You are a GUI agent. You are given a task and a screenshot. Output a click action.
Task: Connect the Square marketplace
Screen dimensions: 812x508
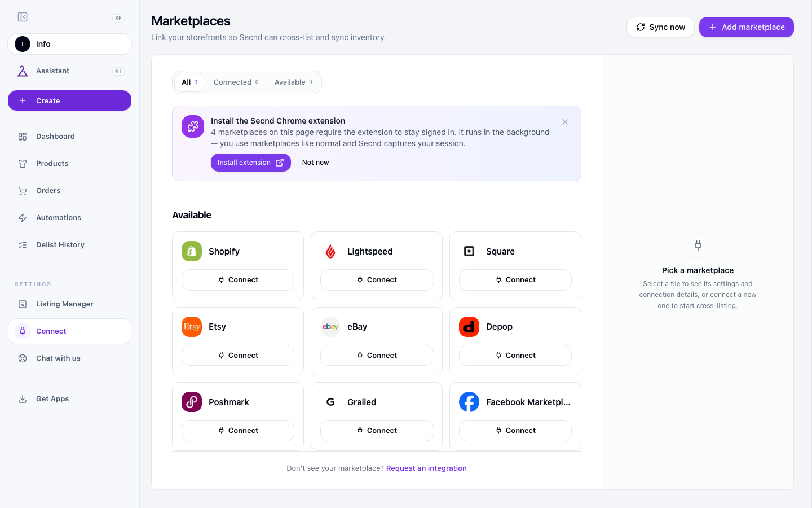pyautogui.click(x=515, y=280)
